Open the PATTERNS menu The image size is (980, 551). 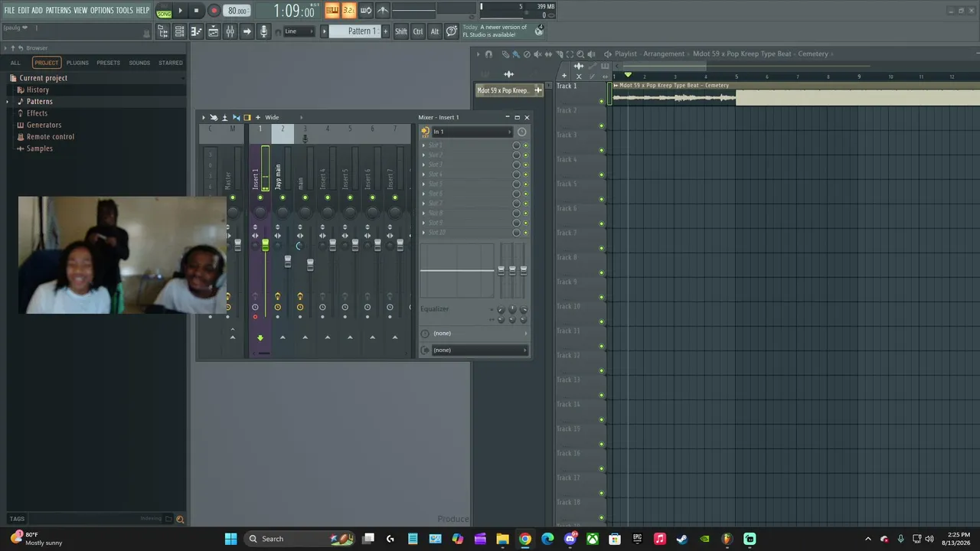[58, 11]
